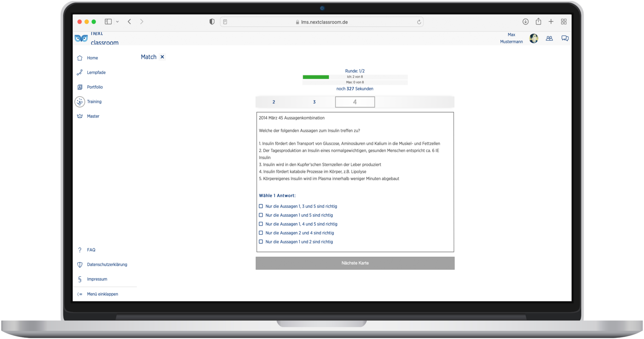Switch to question card 2
The height and width of the screenshot is (339, 644).
(274, 102)
